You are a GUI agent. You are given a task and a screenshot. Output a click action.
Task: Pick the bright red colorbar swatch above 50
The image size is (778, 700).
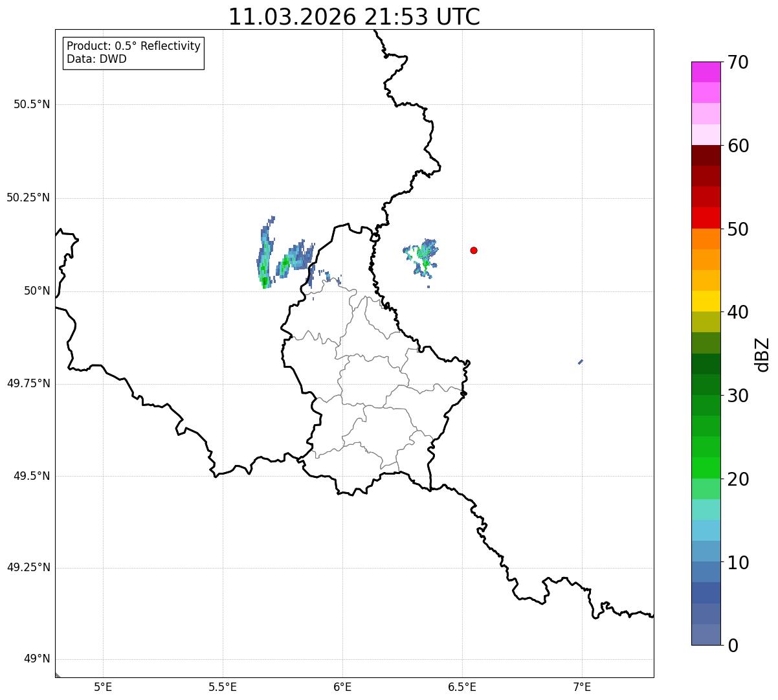706,218
